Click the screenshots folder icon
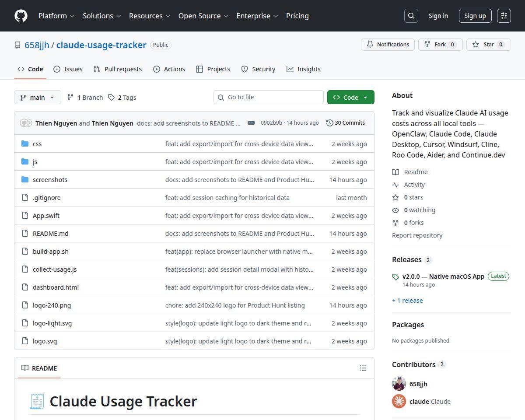This screenshot has height=420, width=525. (25, 179)
